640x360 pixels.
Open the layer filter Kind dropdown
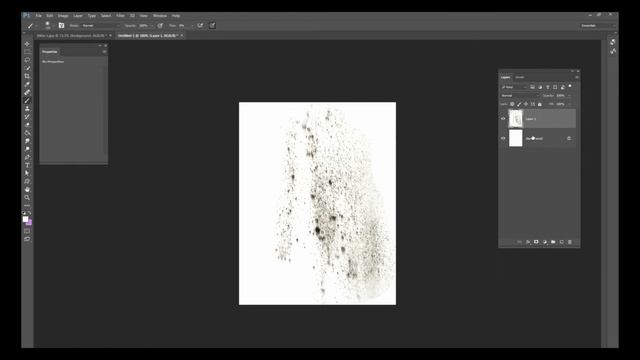point(514,87)
